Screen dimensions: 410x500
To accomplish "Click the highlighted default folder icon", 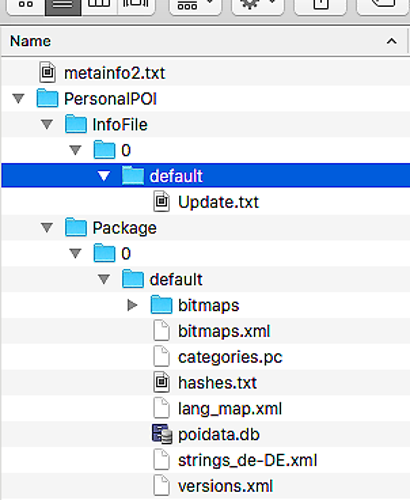I will point(133,175).
